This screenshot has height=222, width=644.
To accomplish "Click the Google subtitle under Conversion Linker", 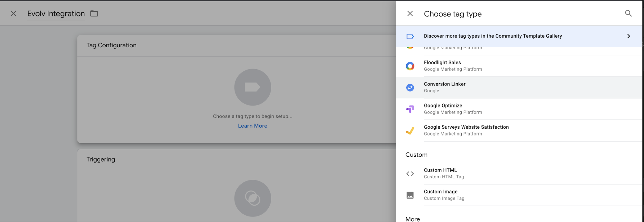I will pyautogui.click(x=431, y=91).
